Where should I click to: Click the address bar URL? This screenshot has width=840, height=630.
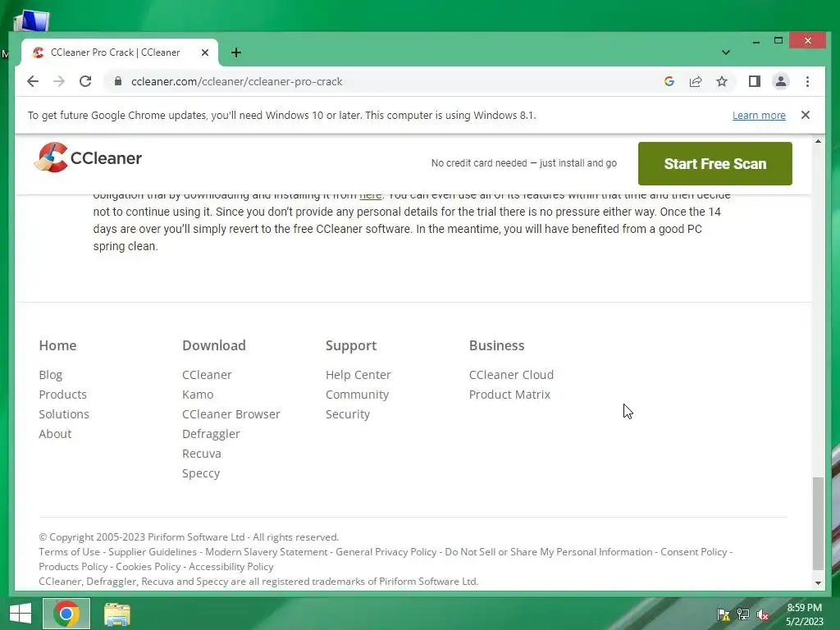(x=236, y=81)
